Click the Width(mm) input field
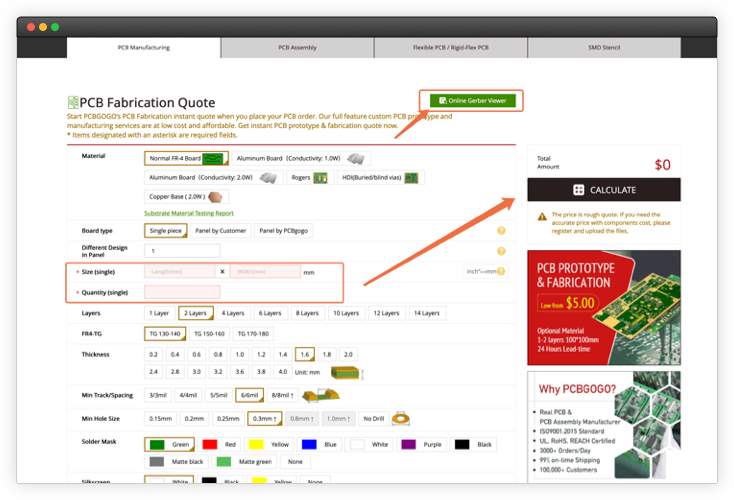 pos(265,272)
